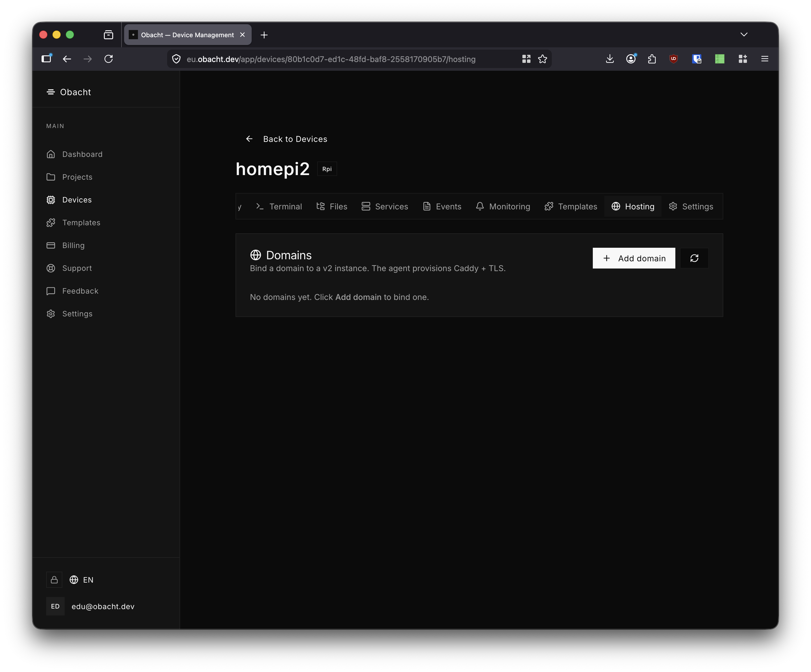Click the Domains heading
This screenshot has height=672, width=811.
(x=289, y=255)
